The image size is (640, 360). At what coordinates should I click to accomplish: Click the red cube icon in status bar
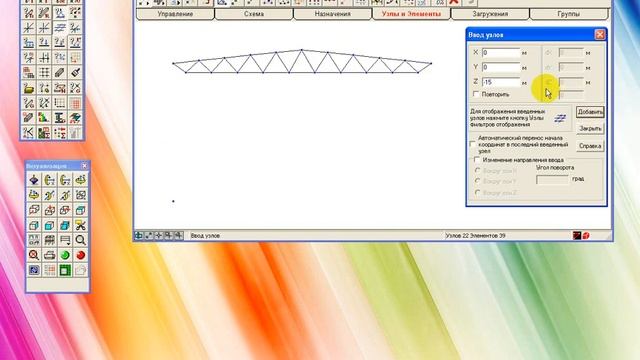[586, 236]
